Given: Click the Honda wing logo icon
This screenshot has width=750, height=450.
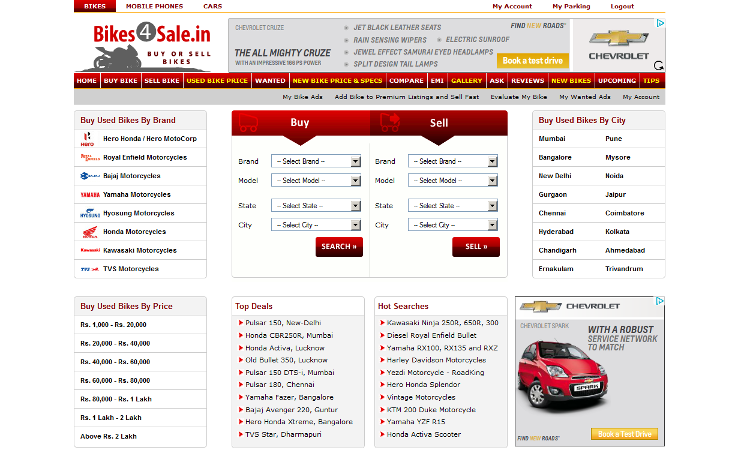Looking at the screenshot, I should (90, 232).
